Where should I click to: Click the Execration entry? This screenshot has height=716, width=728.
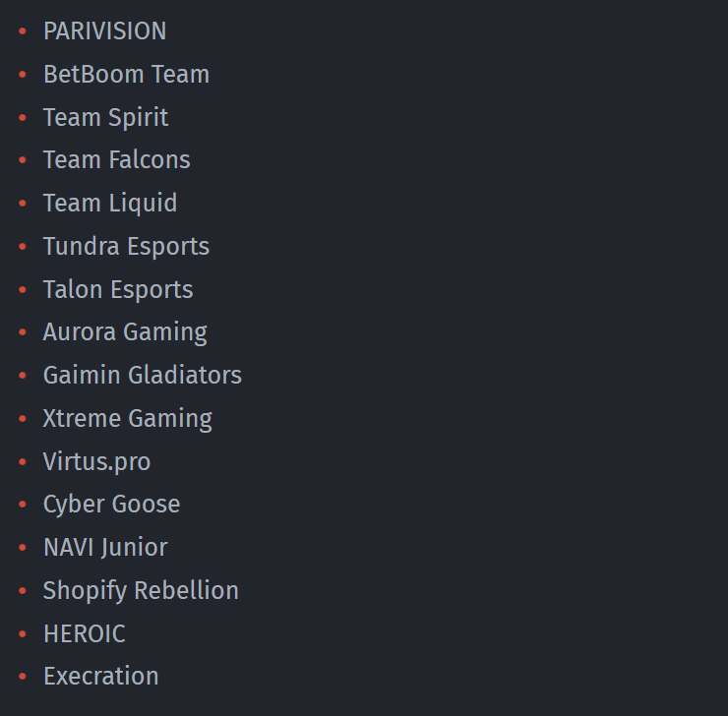click(x=100, y=677)
